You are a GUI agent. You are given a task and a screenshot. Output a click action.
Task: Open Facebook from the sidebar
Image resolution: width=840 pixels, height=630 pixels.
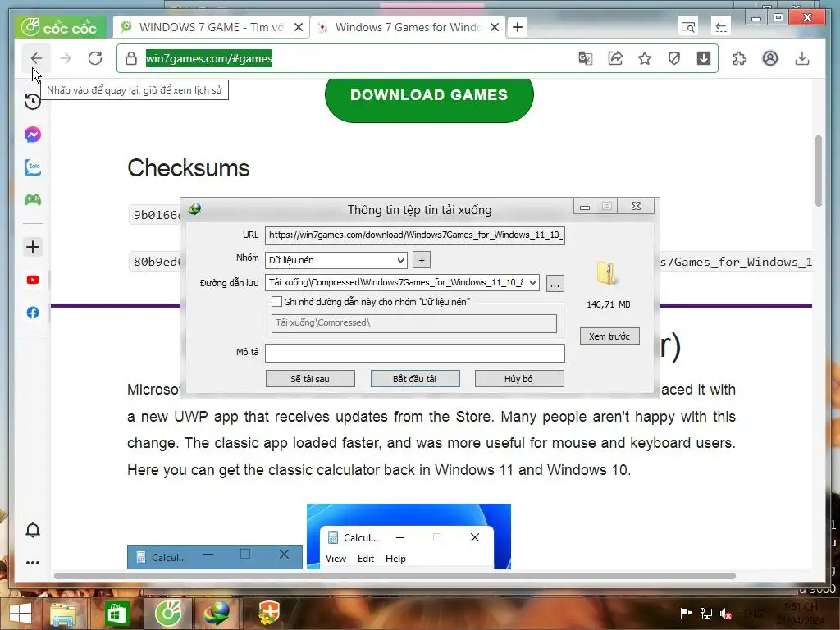coord(33,313)
